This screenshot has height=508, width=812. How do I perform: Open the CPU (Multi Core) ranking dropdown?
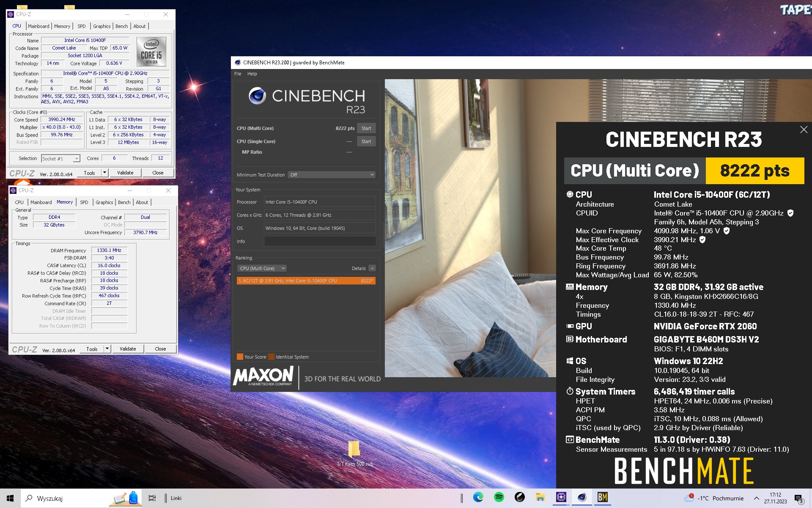262,268
